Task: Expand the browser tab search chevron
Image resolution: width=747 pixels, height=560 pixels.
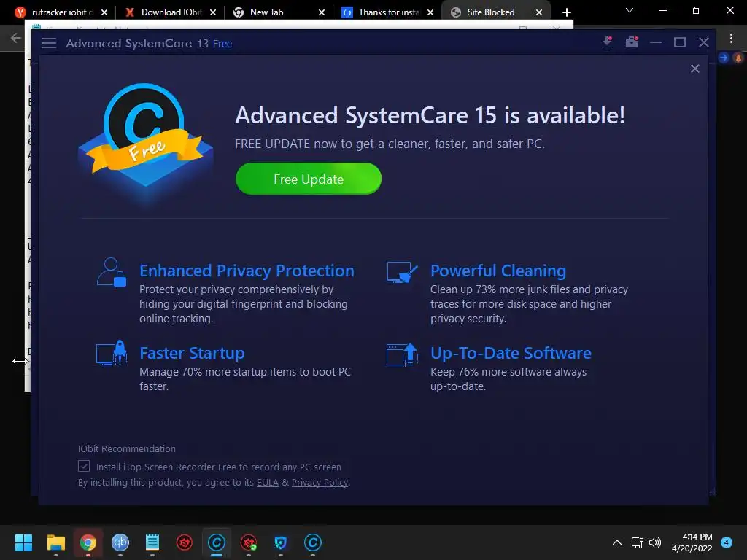Action: pyautogui.click(x=630, y=10)
